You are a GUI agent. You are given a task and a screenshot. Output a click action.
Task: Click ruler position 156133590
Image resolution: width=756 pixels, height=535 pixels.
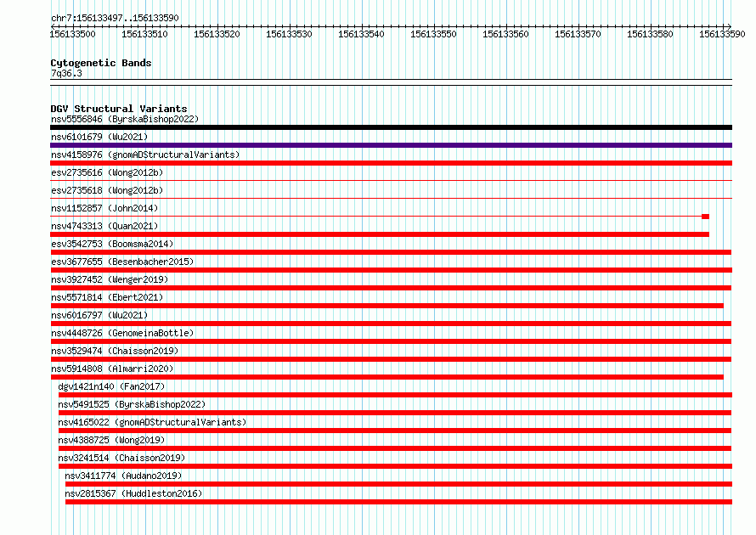coord(722,34)
